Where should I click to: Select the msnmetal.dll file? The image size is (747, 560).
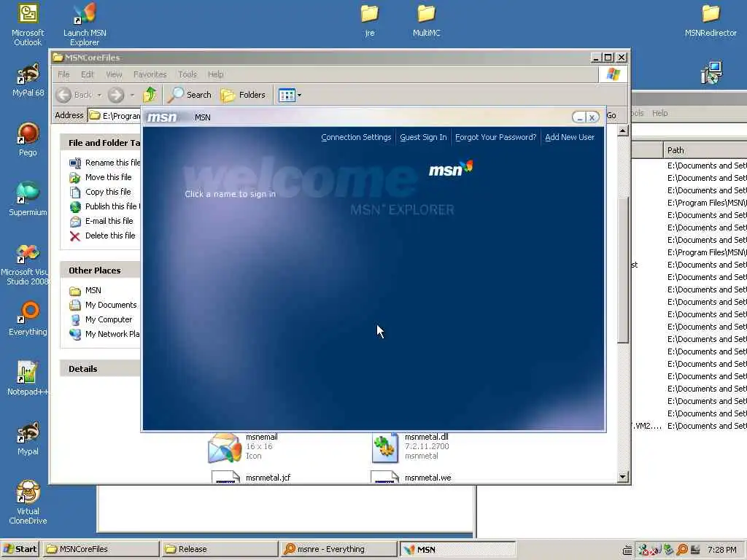(x=411, y=447)
